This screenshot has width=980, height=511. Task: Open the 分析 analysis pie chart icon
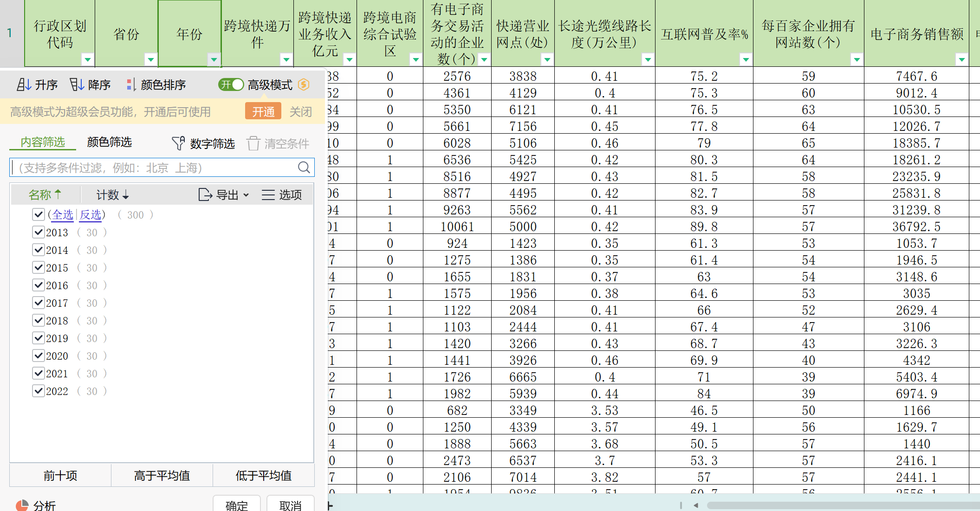(x=22, y=505)
